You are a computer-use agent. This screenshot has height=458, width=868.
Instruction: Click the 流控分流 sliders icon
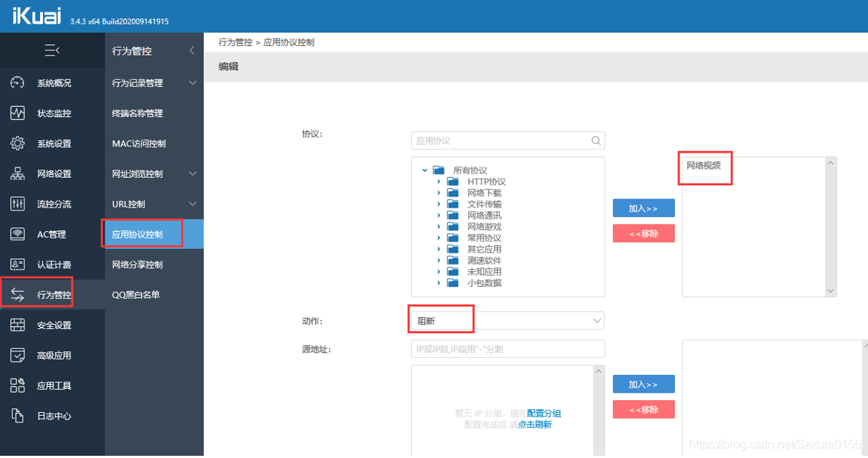point(17,204)
